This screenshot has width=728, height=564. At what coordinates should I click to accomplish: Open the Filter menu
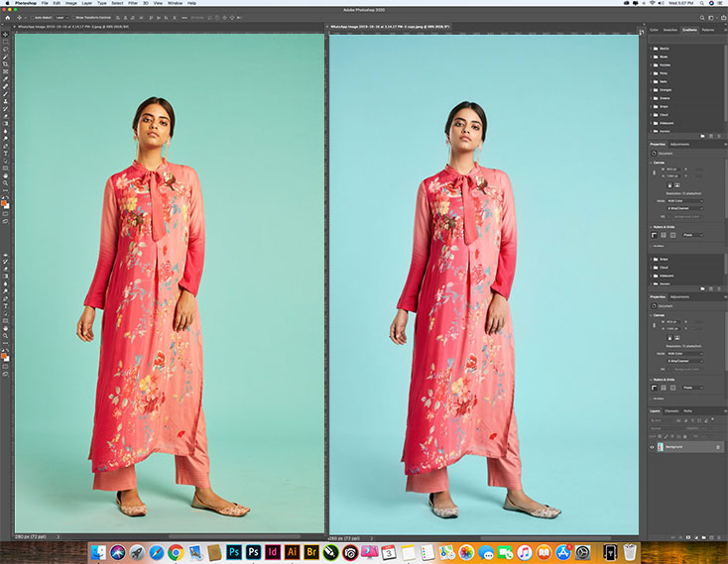click(x=133, y=3)
